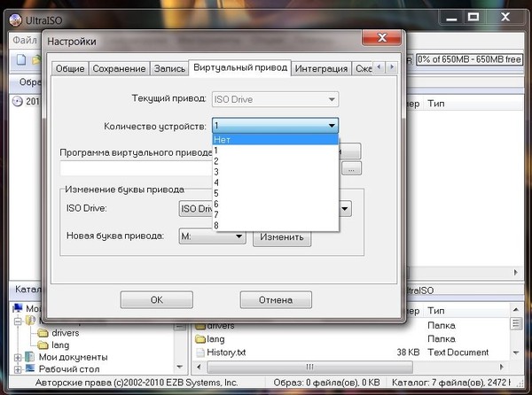This screenshot has height=395, width=532.
Task: Open the 'Файл' menu in UltraISO
Action: (x=25, y=40)
